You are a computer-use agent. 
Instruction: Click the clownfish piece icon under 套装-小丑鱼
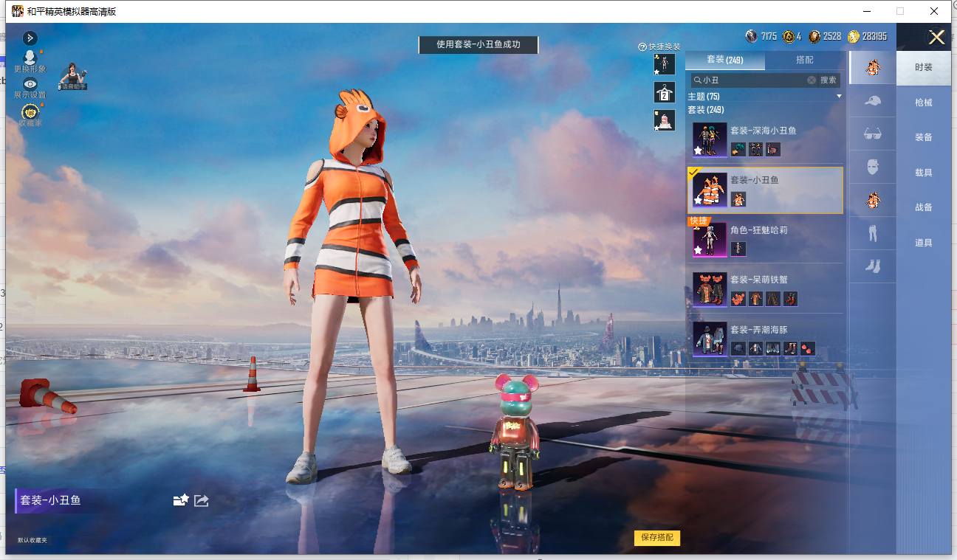click(x=738, y=199)
